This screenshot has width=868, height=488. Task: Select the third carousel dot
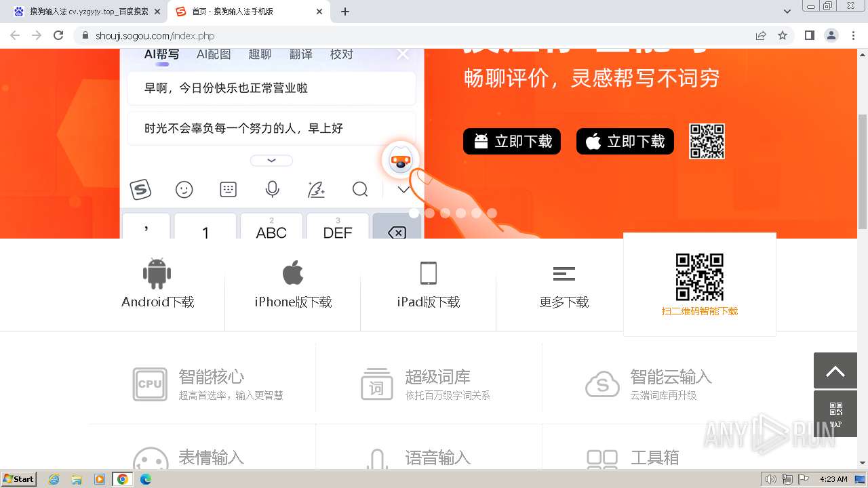(x=445, y=213)
